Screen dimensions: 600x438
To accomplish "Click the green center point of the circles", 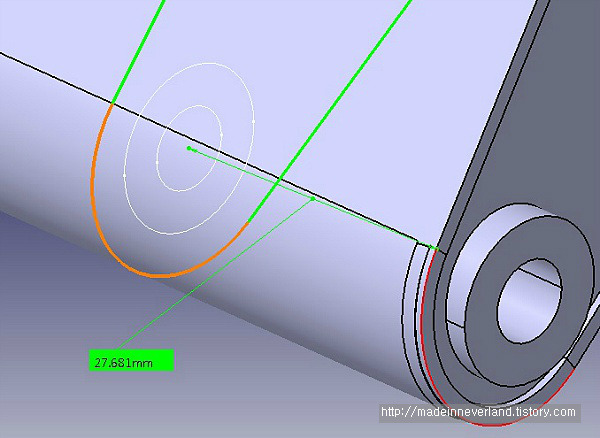I will click(x=189, y=148).
